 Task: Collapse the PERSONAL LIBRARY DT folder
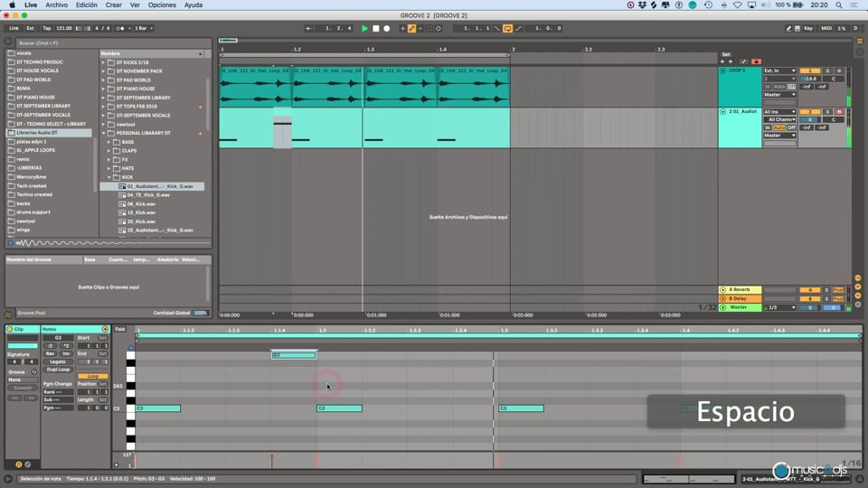(x=103, y=134)
